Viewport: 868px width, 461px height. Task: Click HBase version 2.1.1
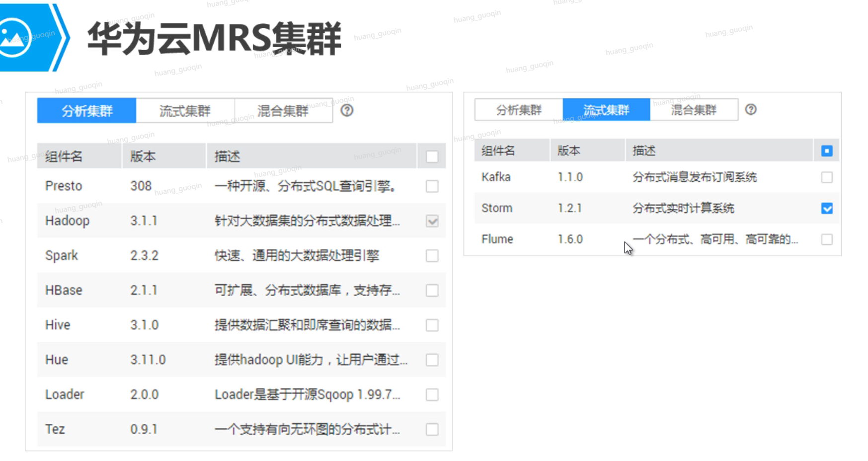[x=144, y=290]
